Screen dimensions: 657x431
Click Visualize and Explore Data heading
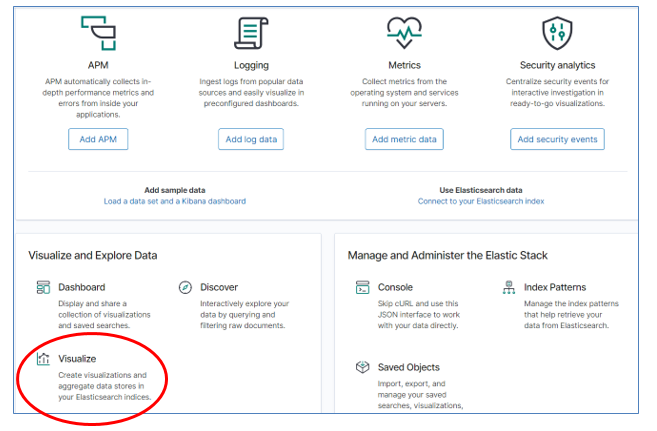pos(93,256)
